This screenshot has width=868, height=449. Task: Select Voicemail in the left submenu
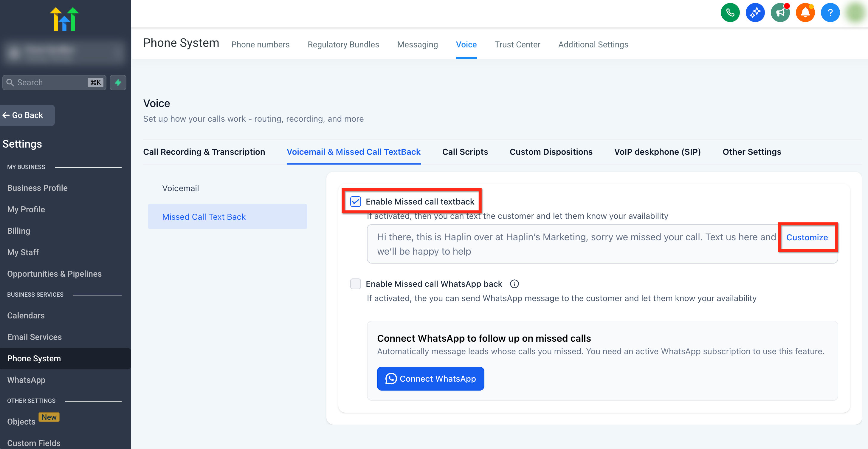pyautogui.click(x=181, y=188)
